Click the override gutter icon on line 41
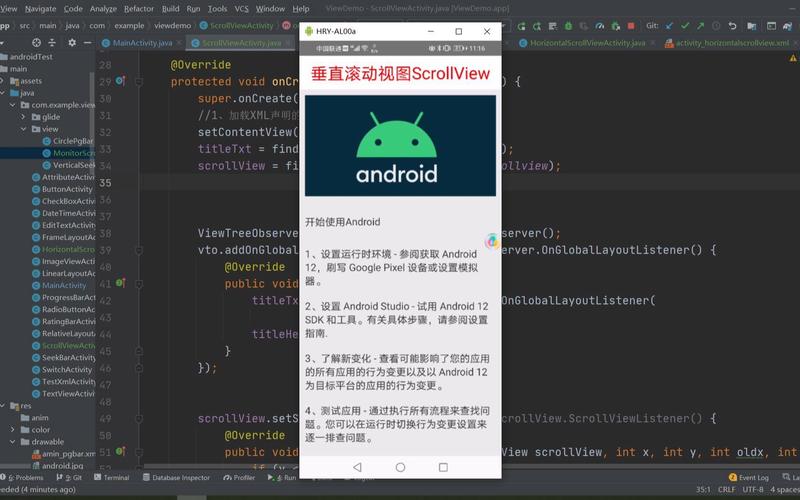The height and width of the screenshot is (500, 800). coord(120,283)
